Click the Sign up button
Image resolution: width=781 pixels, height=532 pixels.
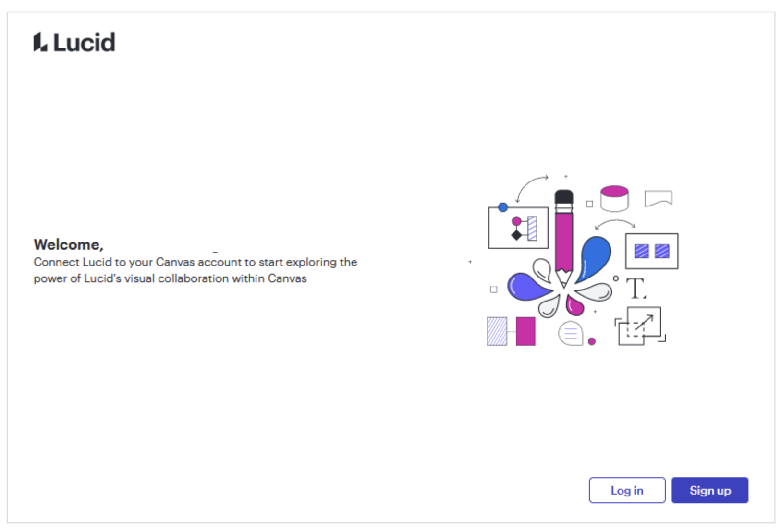[x=709, y=490]
